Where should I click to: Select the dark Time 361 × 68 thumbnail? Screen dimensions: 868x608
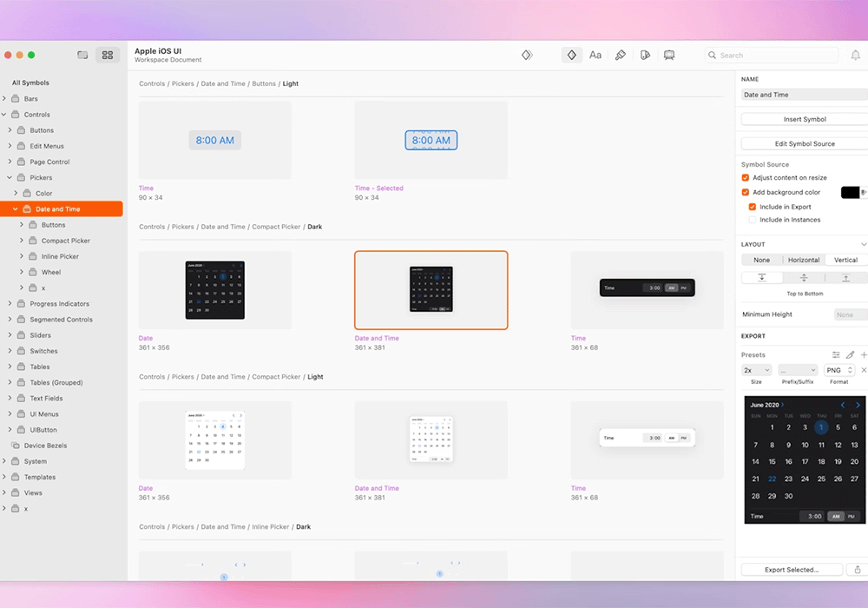(648, 290)
